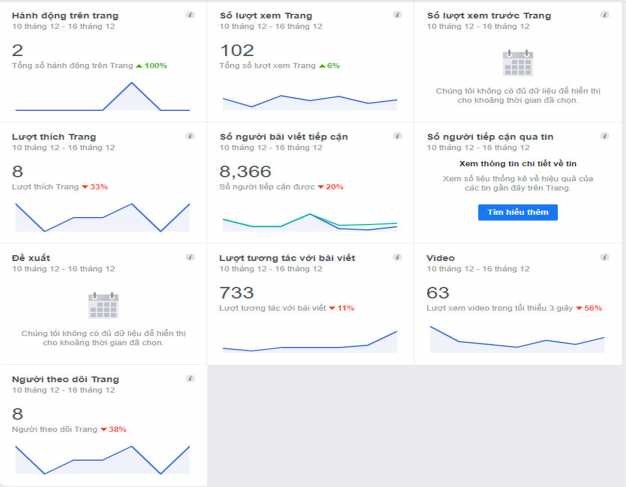Show info for Lượt thích Trang card

(x=191, y=136)
